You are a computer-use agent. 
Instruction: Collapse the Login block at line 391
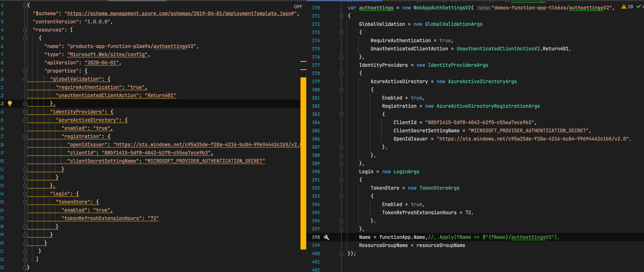pyautogui.click(x=341, y=180)
